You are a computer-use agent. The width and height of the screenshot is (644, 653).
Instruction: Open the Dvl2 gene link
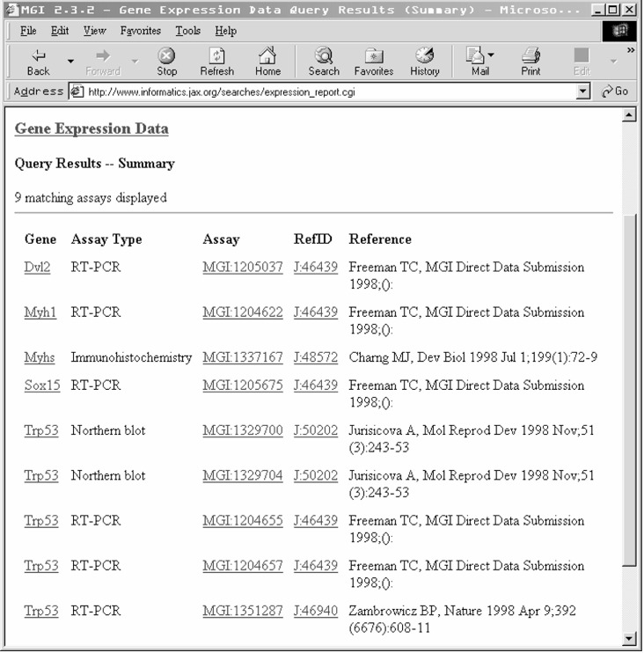tap(37, 267)
